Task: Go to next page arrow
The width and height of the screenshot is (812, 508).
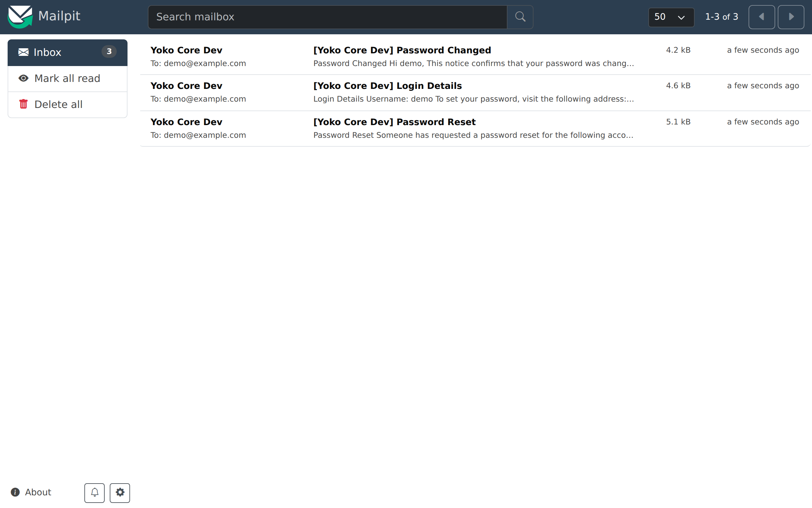Action: tap(791, 17)
